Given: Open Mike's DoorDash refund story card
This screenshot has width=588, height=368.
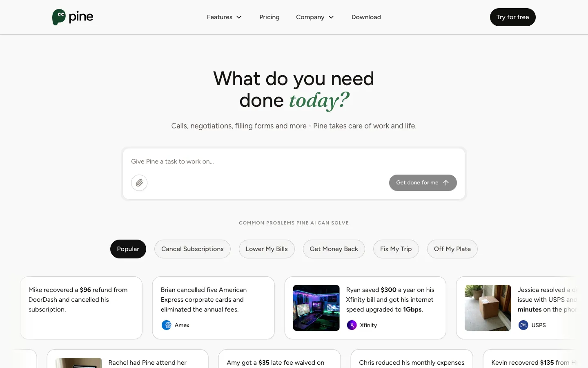Looking at the screenshot, I should (x=81, y=308).
